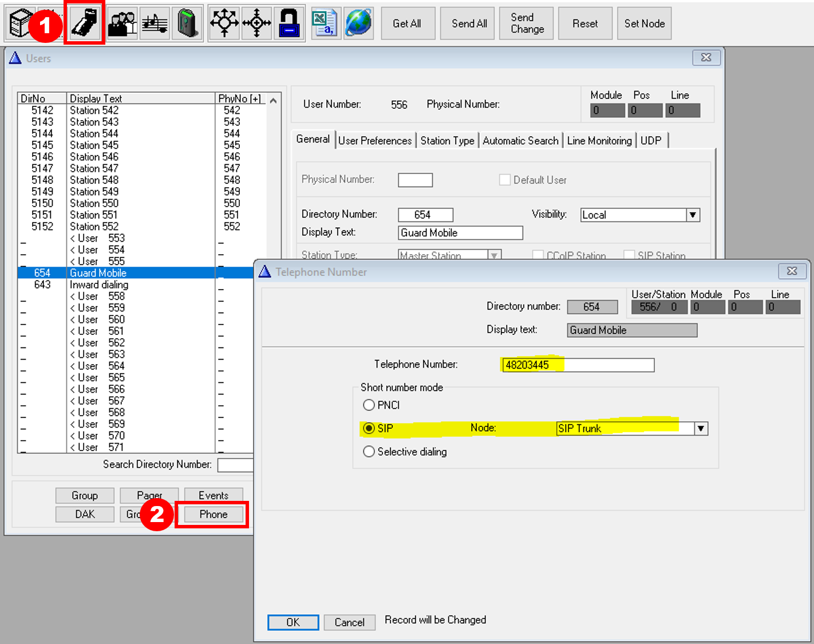The image size is (814, 644).
Task: Open the Users & Stations phone icon
Action: click(x=85, y=23)
